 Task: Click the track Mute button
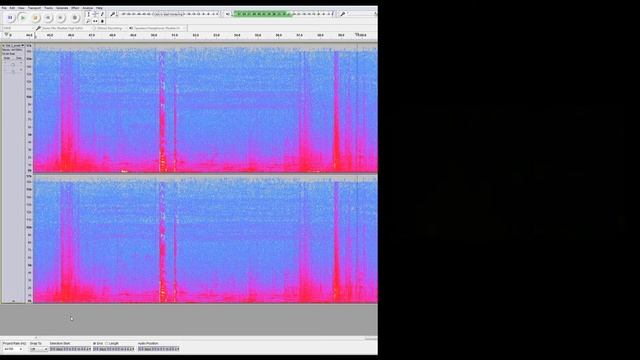pyautogui.click(x=7, y=58)
